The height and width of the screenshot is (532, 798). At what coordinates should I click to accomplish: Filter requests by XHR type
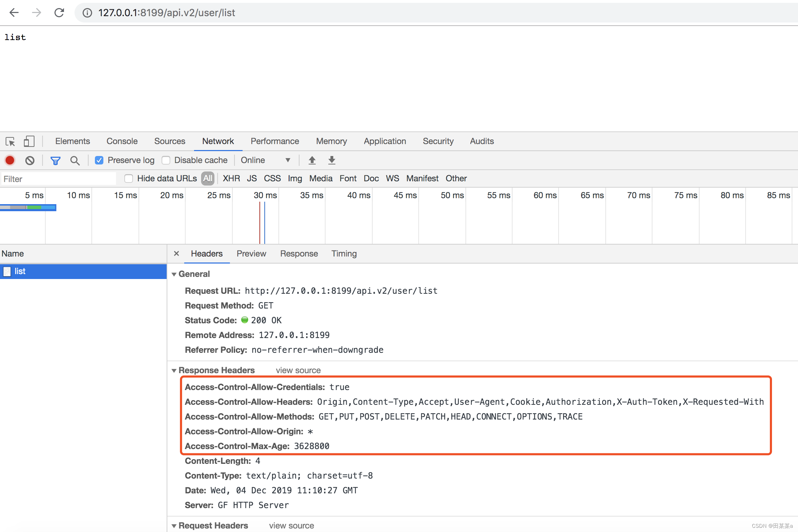(x=231, y=179)
